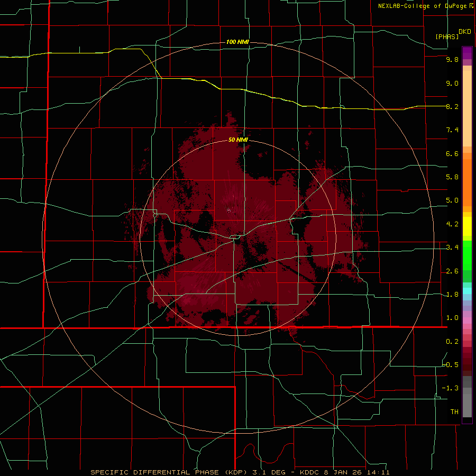476x476 pixels.
Task: Click the 9.8 scale value
Action: (452, 60)
